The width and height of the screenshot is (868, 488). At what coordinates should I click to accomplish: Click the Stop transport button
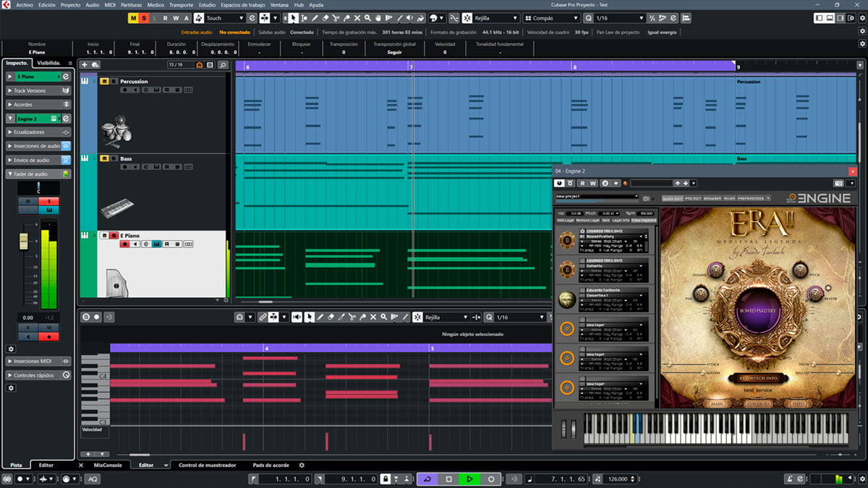click(448, 479)
